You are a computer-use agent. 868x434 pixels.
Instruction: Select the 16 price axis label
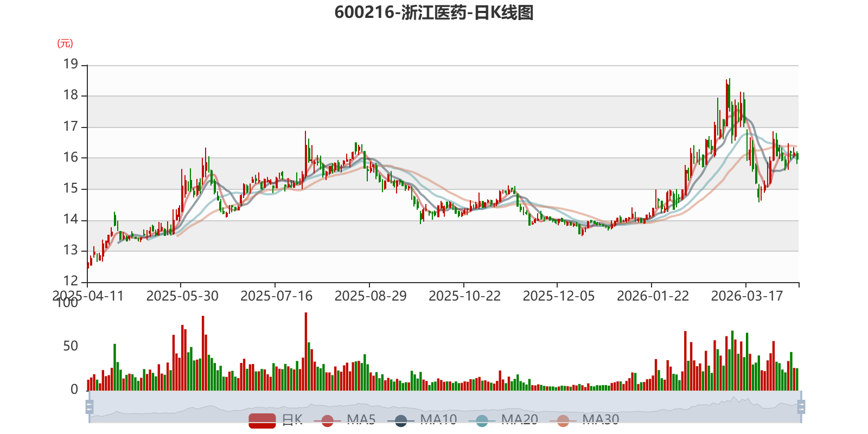[71, 157]
